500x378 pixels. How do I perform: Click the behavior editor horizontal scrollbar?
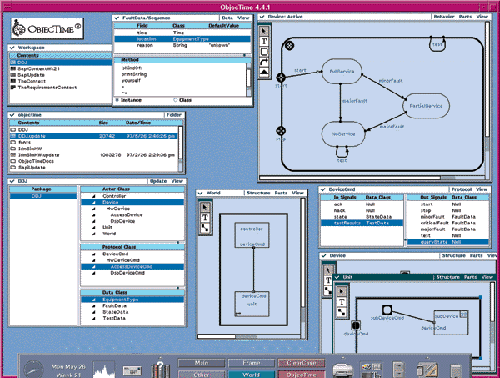pyautogui.click(x=372, y=178)
